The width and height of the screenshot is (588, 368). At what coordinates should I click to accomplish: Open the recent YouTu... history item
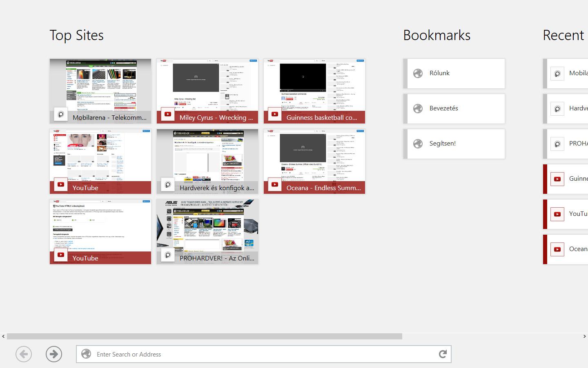(566, 214)
